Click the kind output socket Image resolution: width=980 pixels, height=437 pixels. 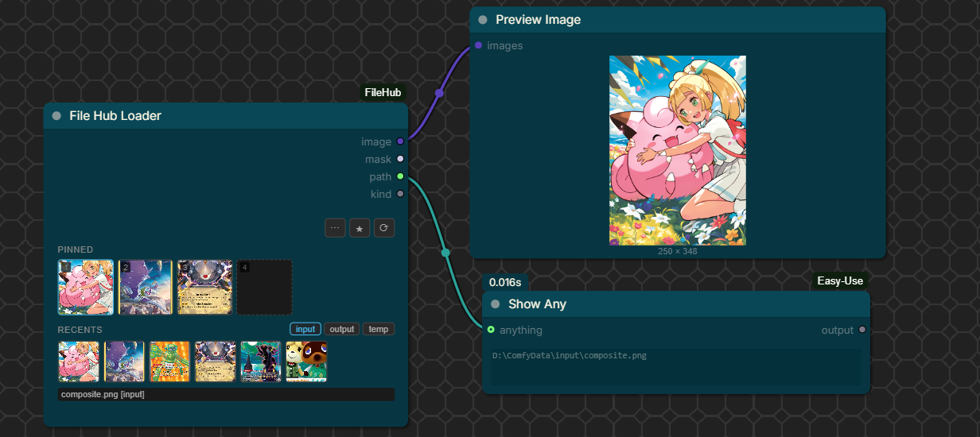400,194
